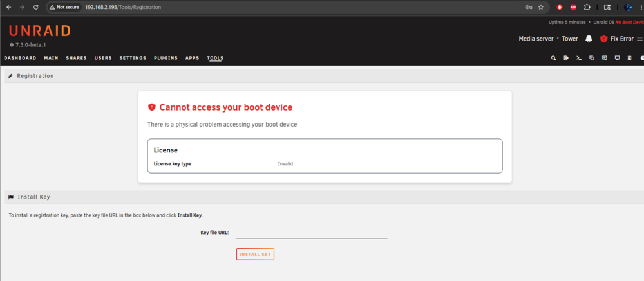Click the search magnifier icon in Unraid header
The height and width of the screenshot is (281, 644).
553,58
